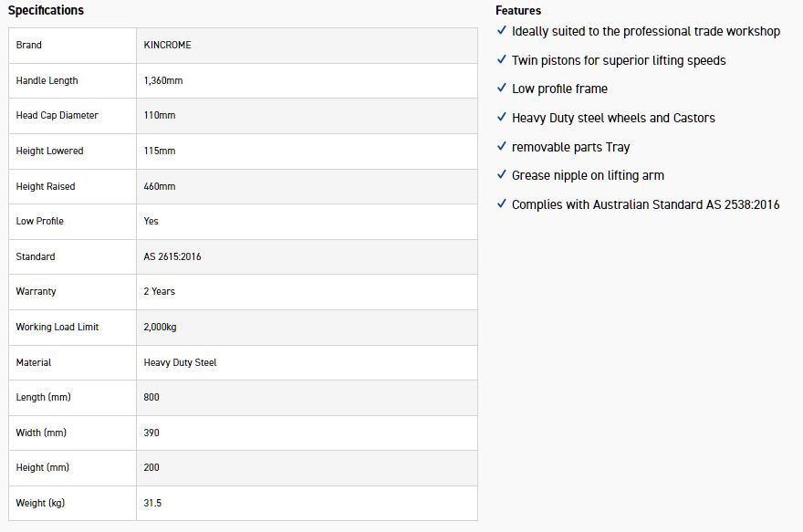Image resolution: width=803 pixels, height=532 pixels.
Task: Click the 'Features' heading
Action: [x=518, y=11]
